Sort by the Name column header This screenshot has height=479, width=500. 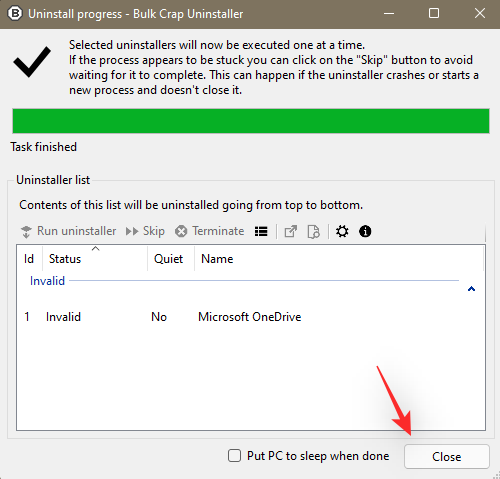pos(339,259)
